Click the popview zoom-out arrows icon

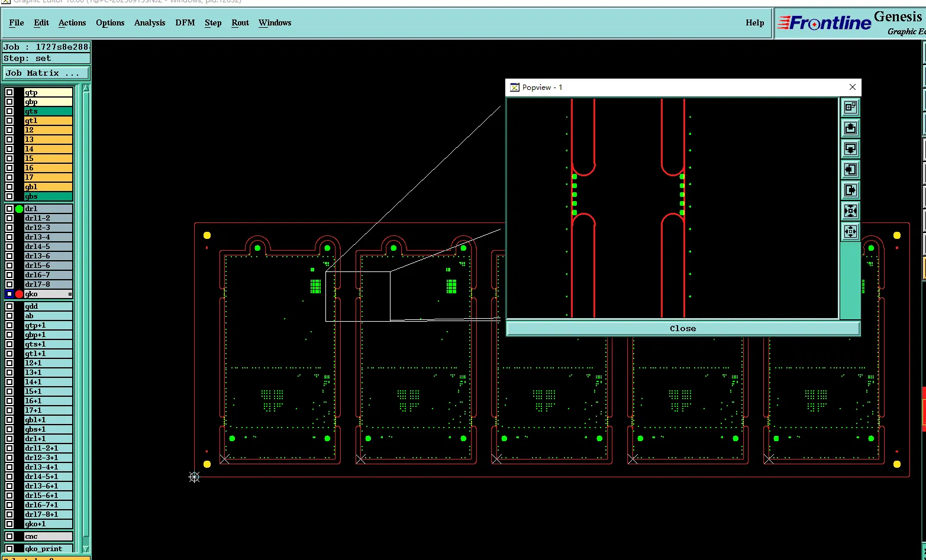pos(850,231)
